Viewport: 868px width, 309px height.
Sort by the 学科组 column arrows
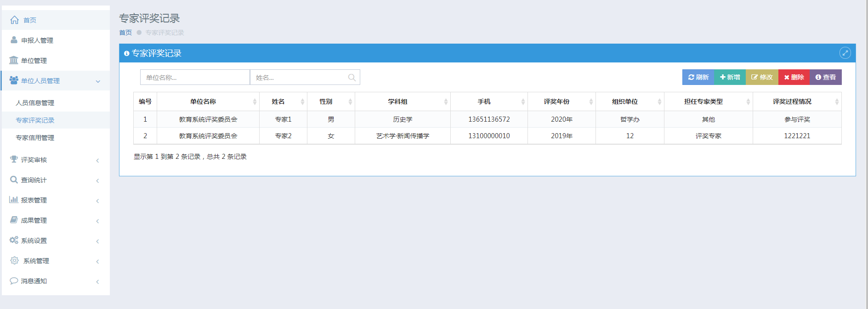[446, 101]
